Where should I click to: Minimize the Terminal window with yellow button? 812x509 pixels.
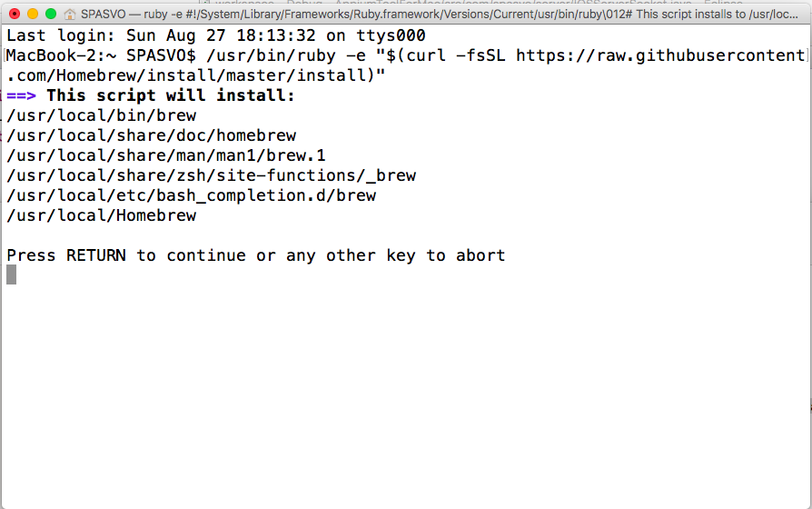[x=33, y=15]
